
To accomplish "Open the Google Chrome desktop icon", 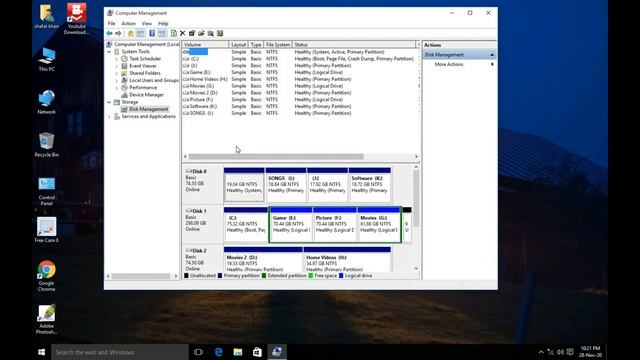I will point(47,276).
